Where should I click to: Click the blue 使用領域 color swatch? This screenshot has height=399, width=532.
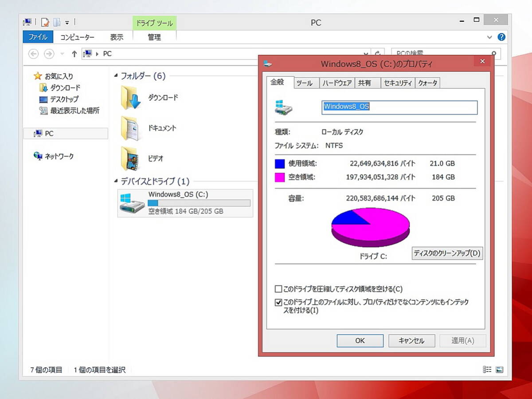[x=280, y=164]
